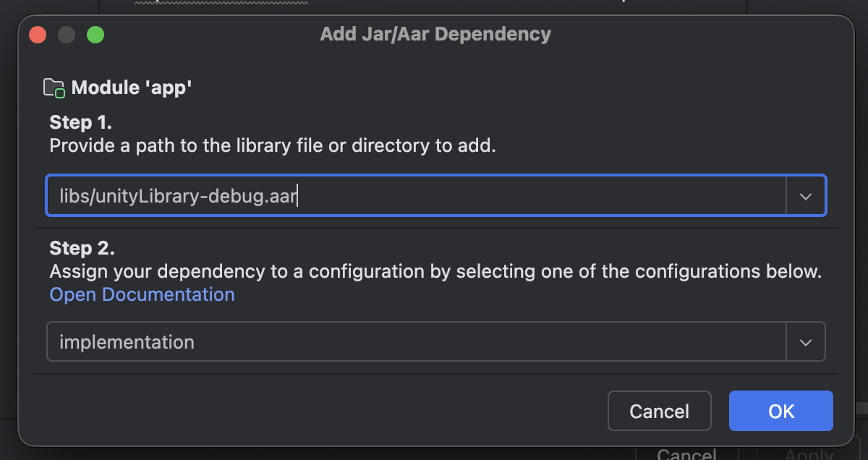Image resolution: width=868 pixels, height=460 pixels.
Task: Click the 'Provide a path to the library' text
Action: 273,145
